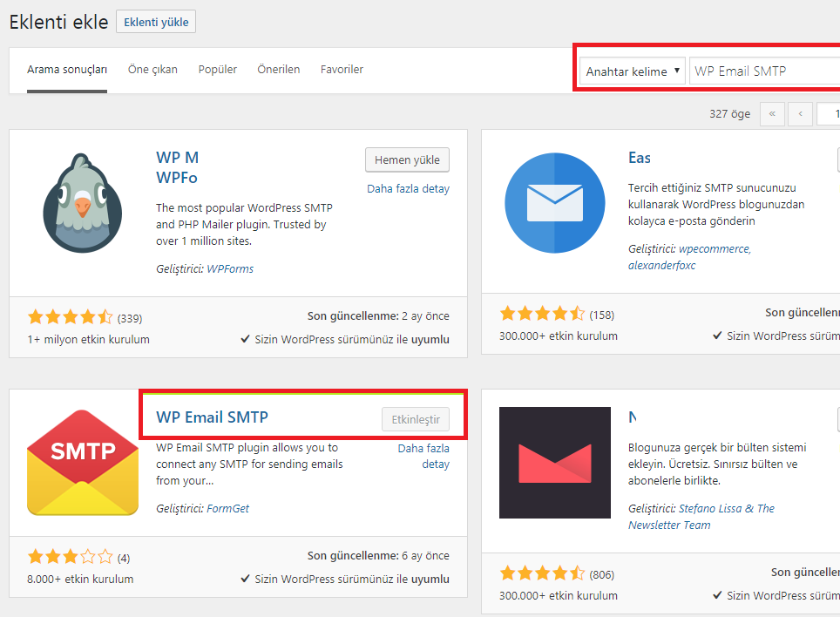The image size is (840, 617).
Task: Click the Etkinleştir button for WP Email SMTP
Action: [x=416, y=419]
